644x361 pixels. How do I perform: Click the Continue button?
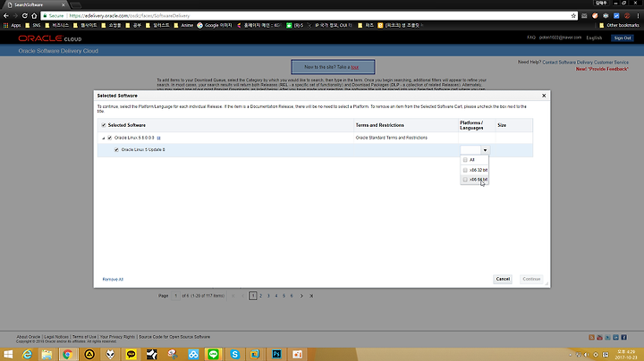pos(531,279)
